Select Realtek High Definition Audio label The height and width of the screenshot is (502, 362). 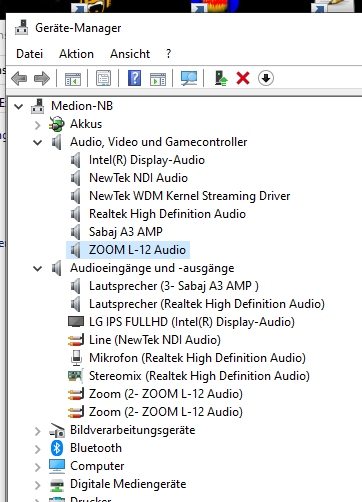point(167,214)
